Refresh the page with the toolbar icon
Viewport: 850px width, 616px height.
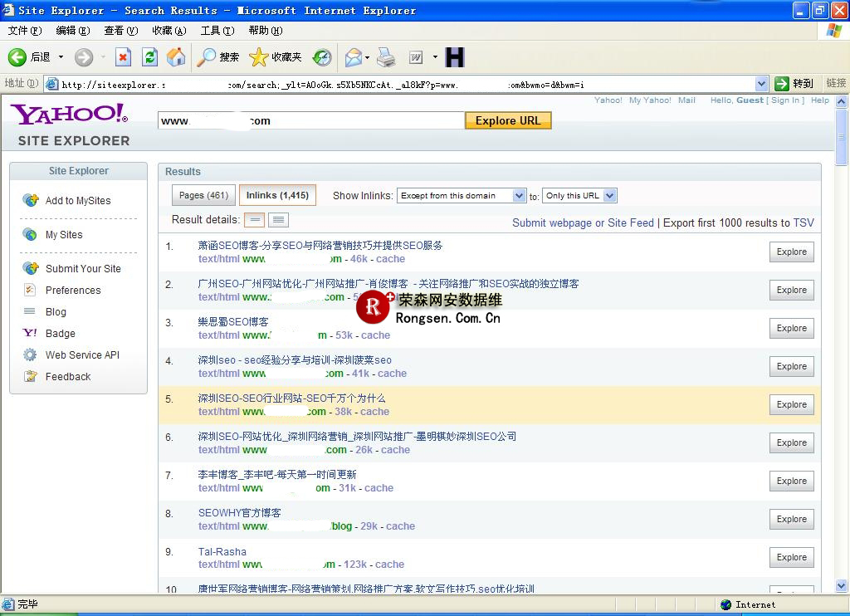click(x=149, y=57)
